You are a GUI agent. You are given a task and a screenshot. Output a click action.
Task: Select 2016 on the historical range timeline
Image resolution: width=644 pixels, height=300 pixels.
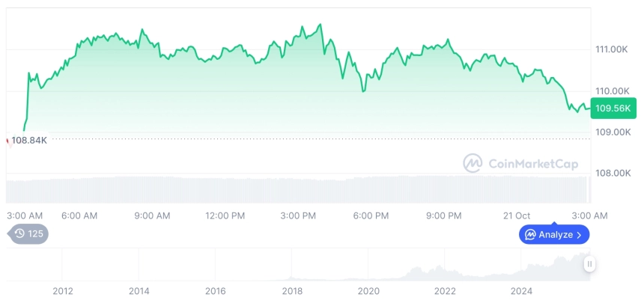[215, 290]
